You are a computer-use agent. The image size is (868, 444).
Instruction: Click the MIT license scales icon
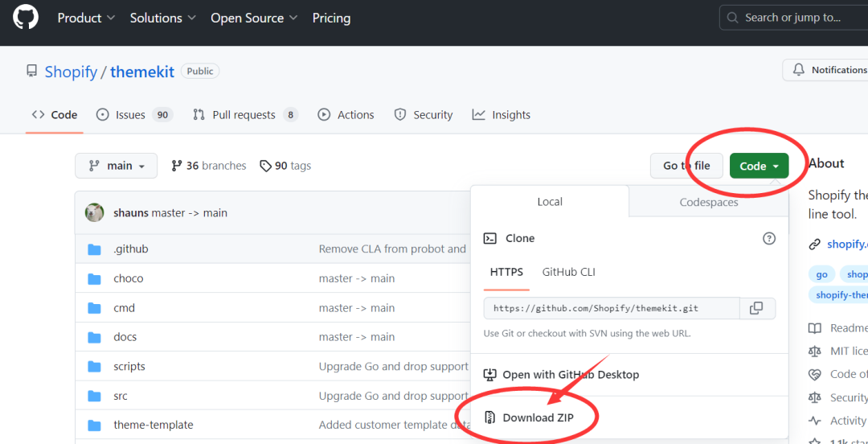click(x=814, y=351)
